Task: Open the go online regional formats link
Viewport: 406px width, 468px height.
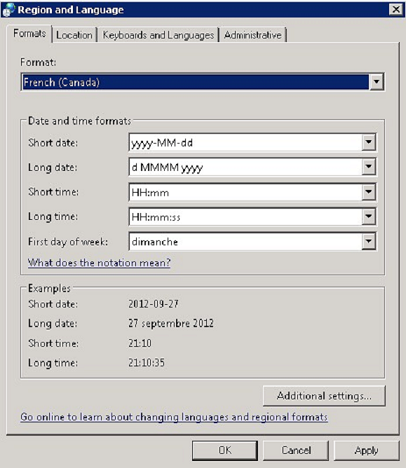Action: (x=174, y=417)
